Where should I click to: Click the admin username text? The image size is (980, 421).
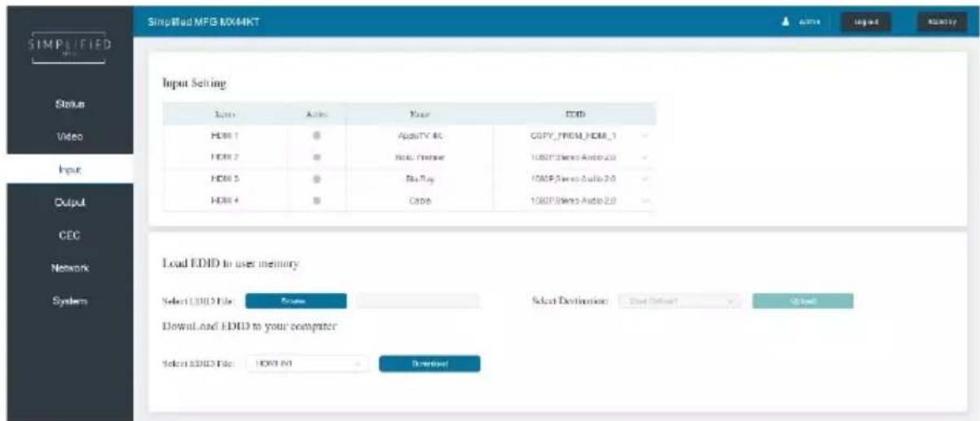pyautogui.click(x=809, y=22)
